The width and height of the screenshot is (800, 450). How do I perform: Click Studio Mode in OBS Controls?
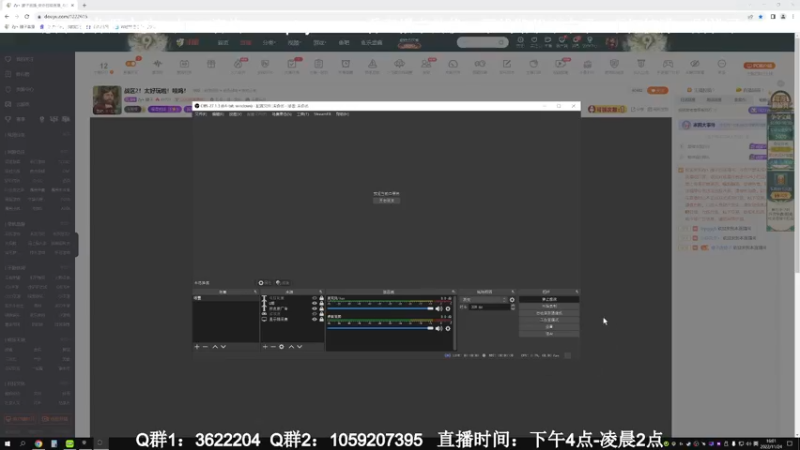[549, 320]
